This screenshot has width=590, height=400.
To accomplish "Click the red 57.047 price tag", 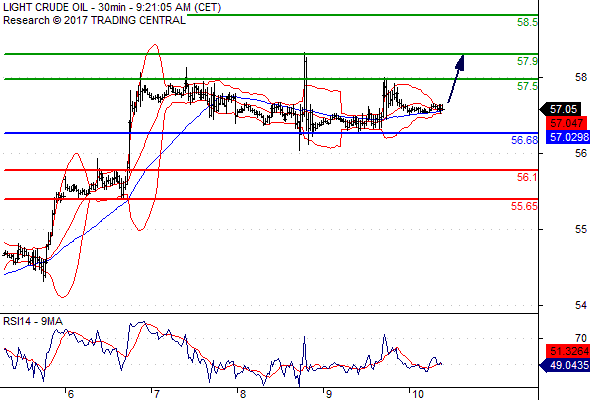I will click(566, 123).
